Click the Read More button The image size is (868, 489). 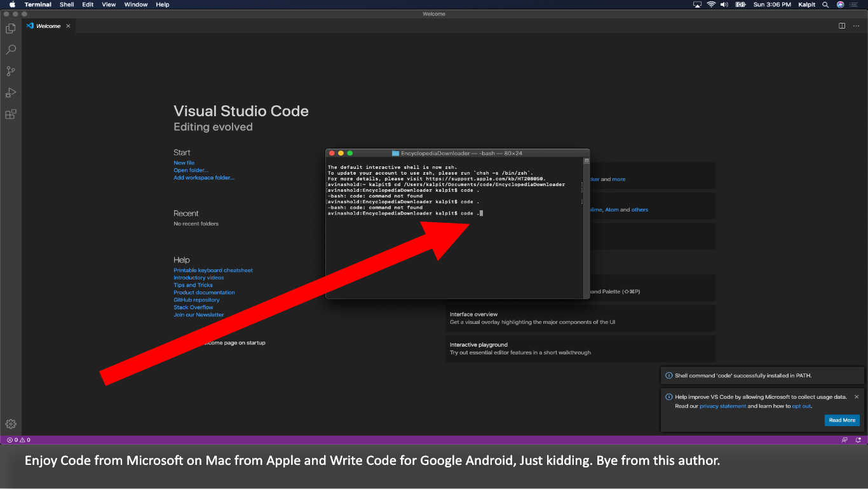[x=842, y=420]
